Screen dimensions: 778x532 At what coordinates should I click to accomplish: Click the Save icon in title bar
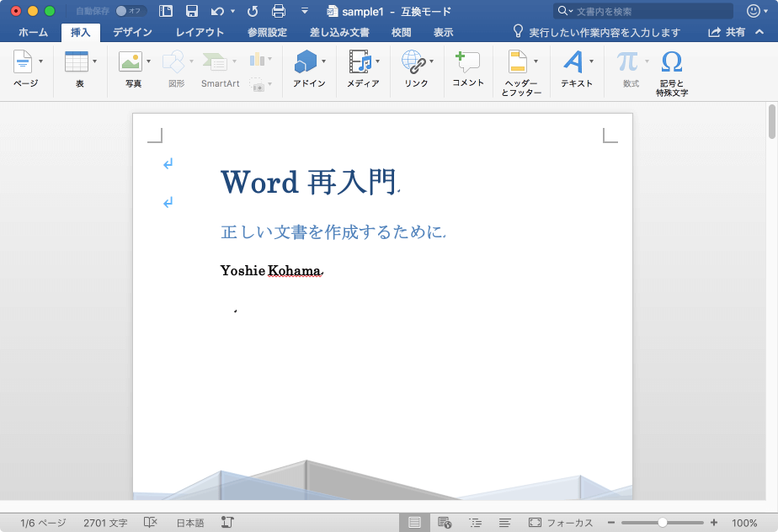click(192, 11)
